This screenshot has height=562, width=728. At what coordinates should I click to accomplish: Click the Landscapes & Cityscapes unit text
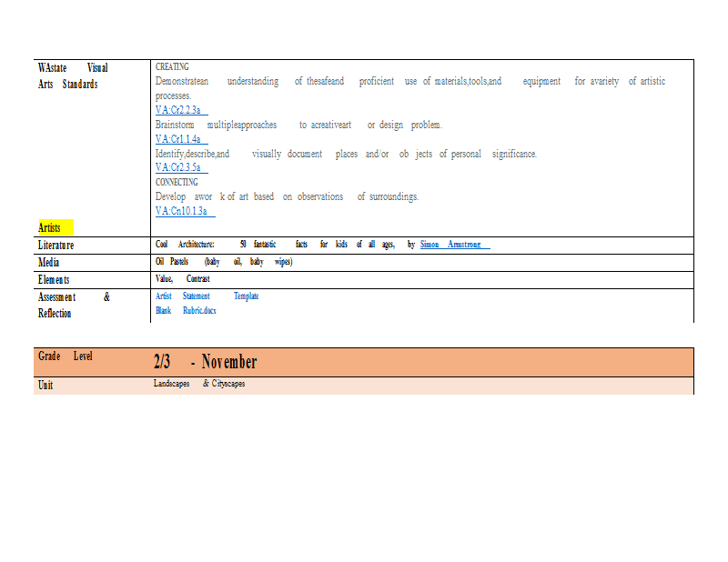pyautogui.click(x=199, y=384)
